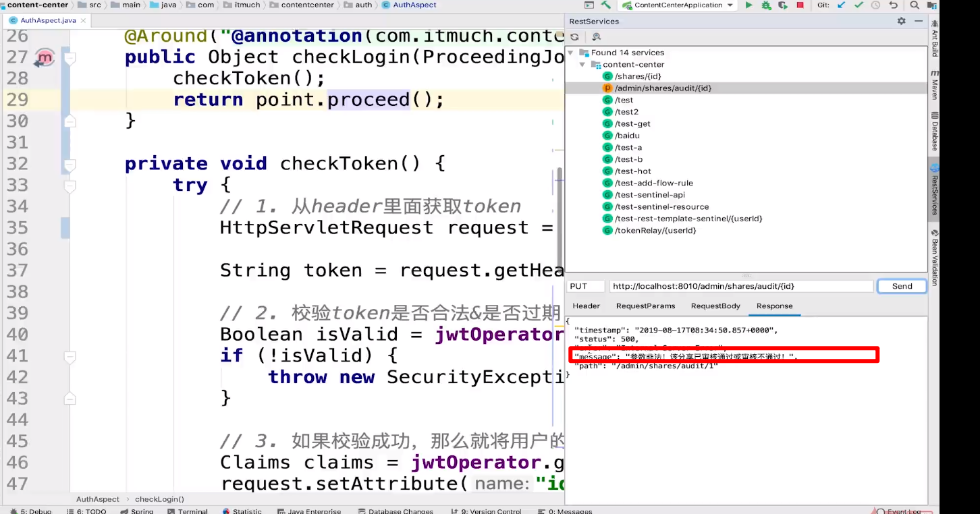Open the 5: Debug tool window

point(30,511)
